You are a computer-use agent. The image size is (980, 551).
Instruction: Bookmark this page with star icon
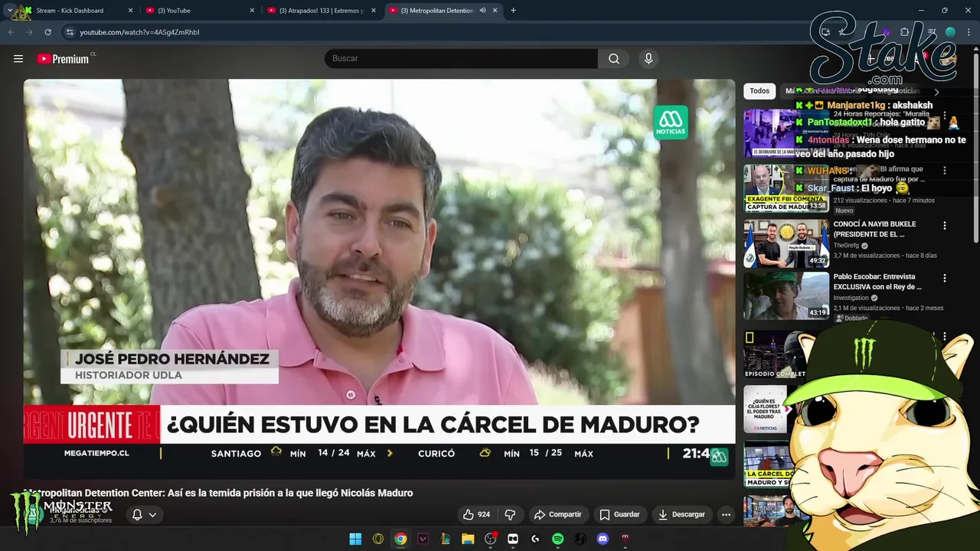pos(842,32)
